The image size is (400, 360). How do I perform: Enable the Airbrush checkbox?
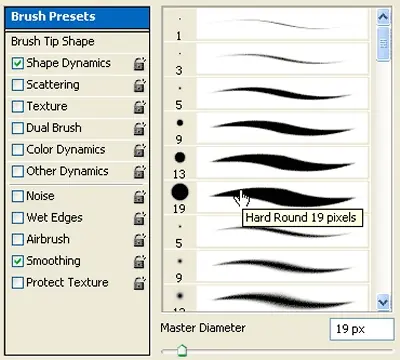pyautogui.click(x=18, y=239)
